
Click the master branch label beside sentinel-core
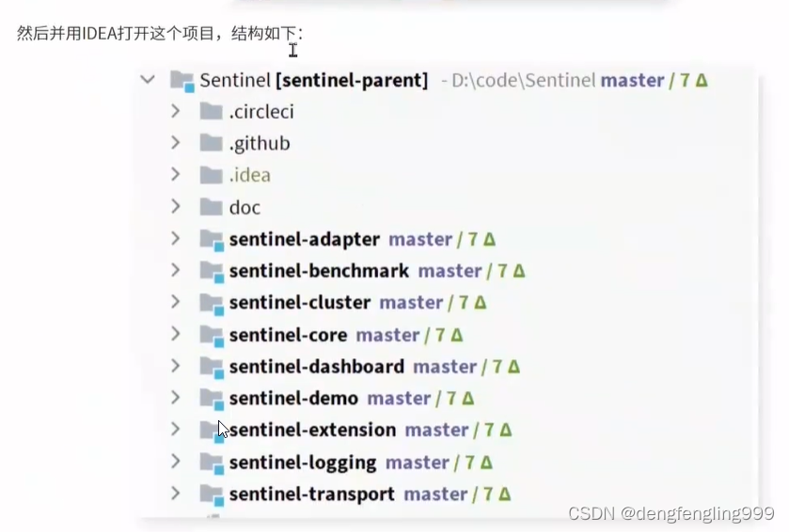point(387,336)
